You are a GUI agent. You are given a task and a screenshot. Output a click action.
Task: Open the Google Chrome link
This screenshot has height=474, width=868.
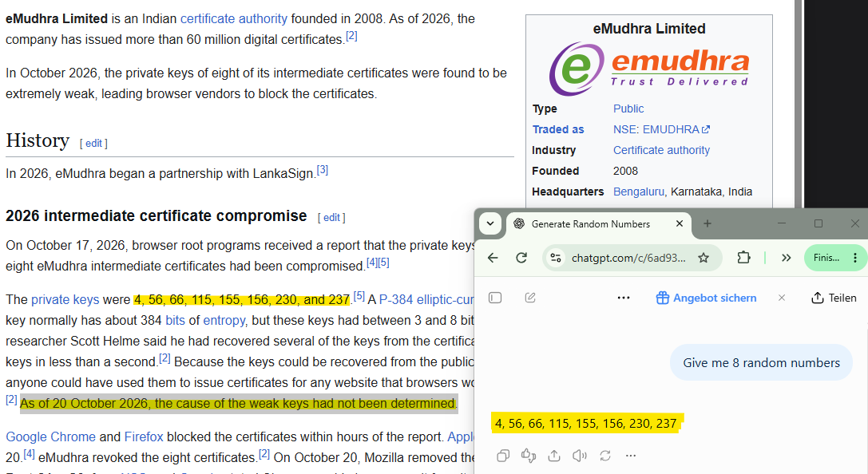click(50, 437)
